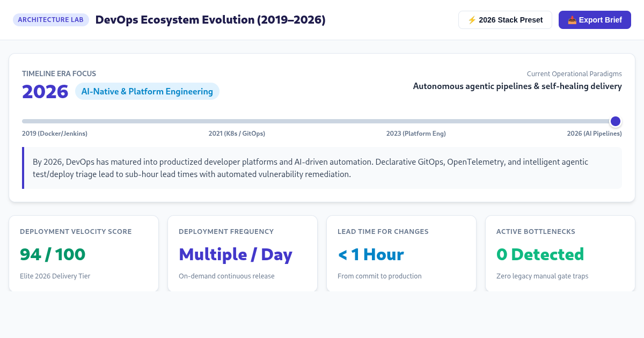Viewport: 644px width, 338px height.
Task: Jump to 2019 (Docker/Jenkins) marker
Action: 55,134
